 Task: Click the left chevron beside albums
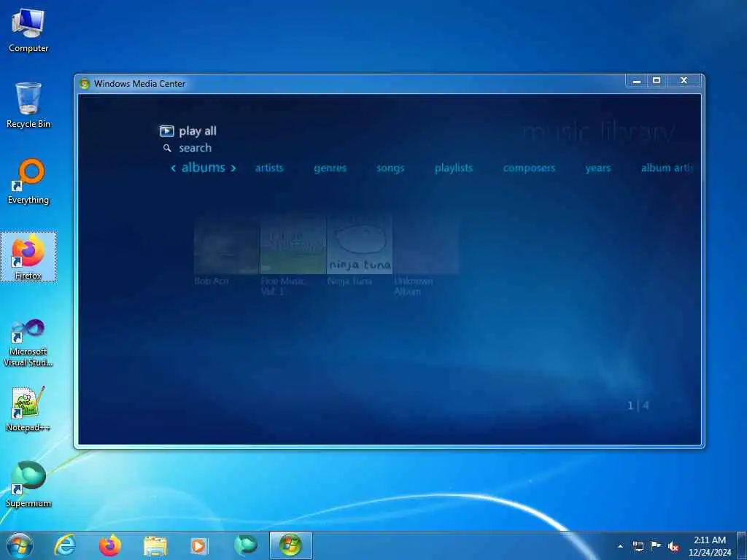click(174, 168)
